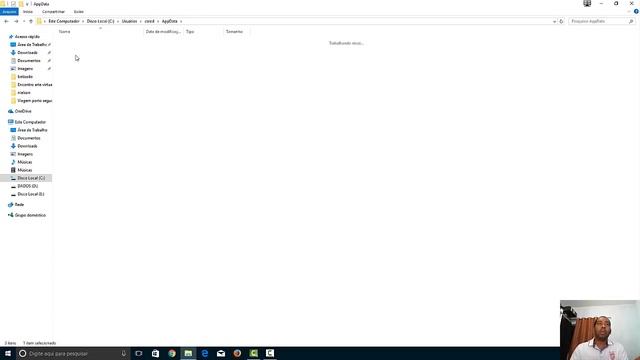
Task: Sort by the Nome column header
Action: 64,31
